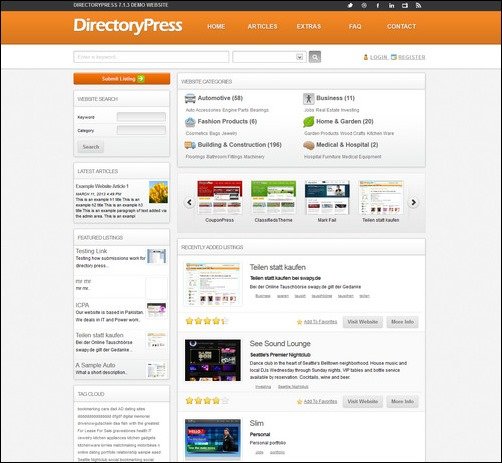Image resolution: width=502 pixels, height=463 pixels.
Task: Open the A Sample Auto featured listing
Action: tap(95, 365)
